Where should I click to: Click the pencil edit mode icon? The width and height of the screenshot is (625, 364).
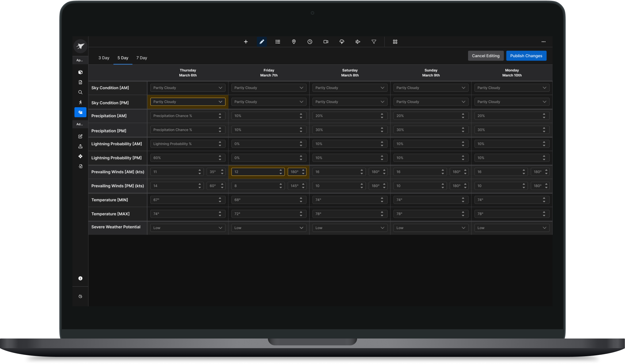[x=262, y=42]
